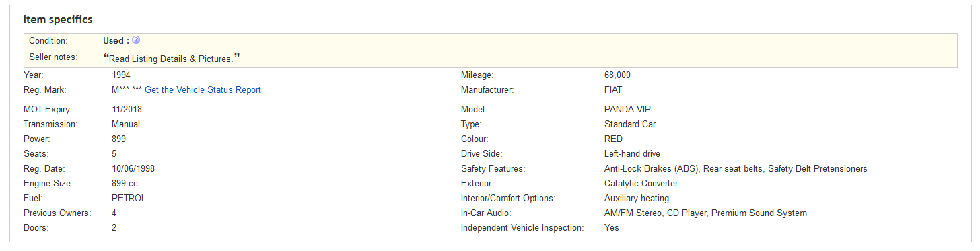The image size is (980, 251).
Task: Select the Reg. Date value 10/06/1998
Action: pos(133,169)
